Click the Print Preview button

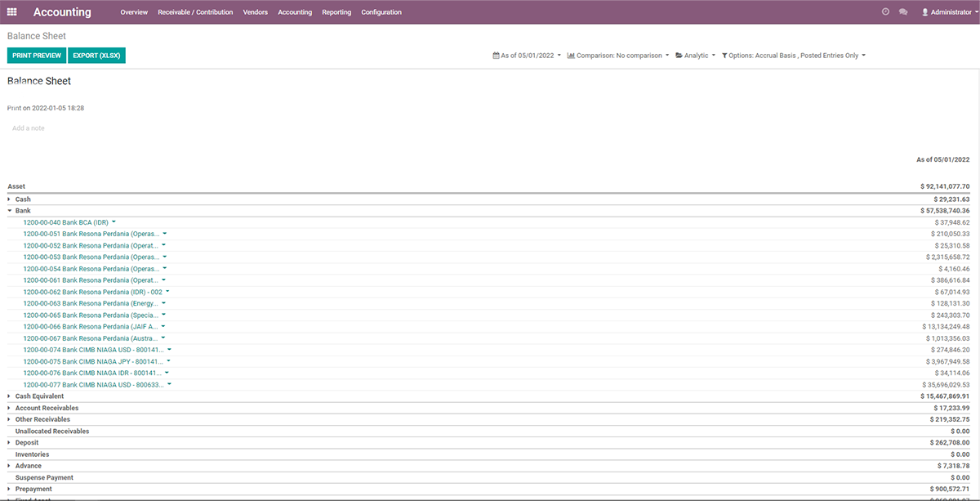coord(37,56)
